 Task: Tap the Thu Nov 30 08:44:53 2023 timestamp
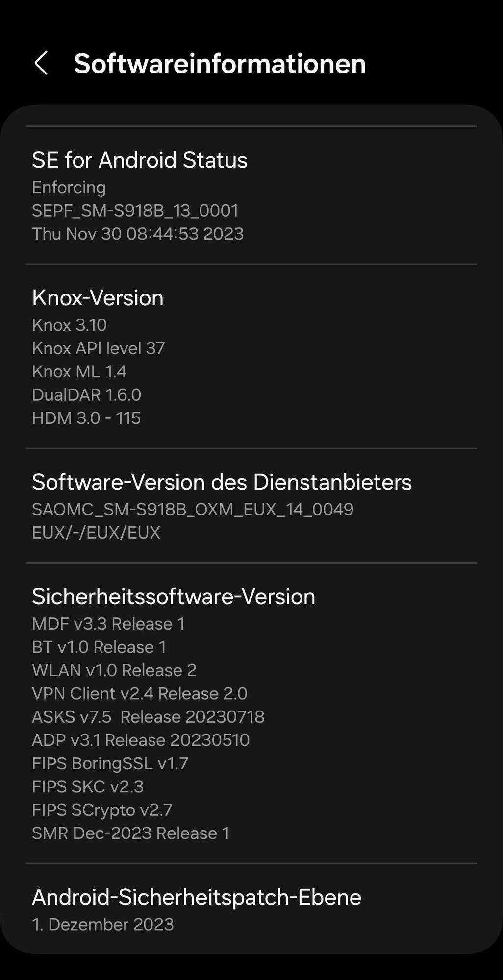tap(138, 234)
